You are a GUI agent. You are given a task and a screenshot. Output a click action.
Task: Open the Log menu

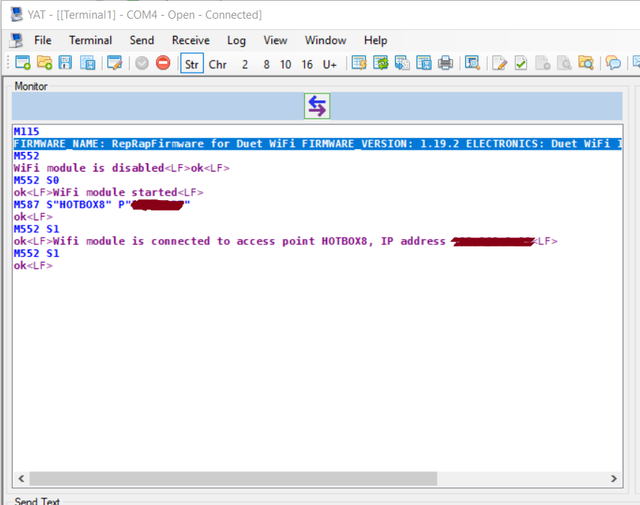[x=236, y=40]
